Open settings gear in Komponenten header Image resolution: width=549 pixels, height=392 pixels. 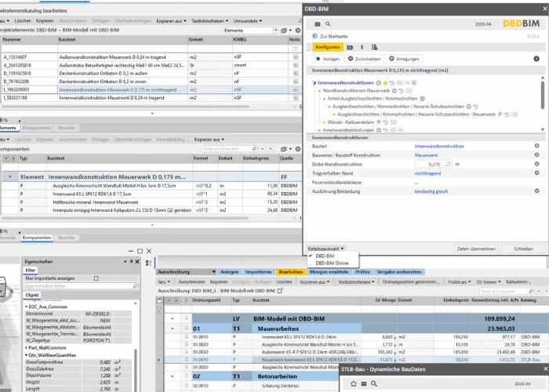click(298, 149)
